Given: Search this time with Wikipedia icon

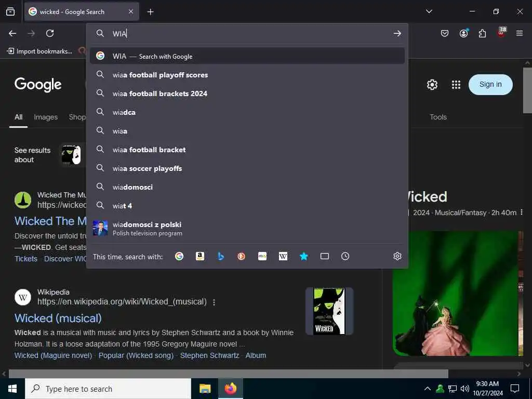Looking at the screenshot, I should pyautogui.click(x=283, y=256).
